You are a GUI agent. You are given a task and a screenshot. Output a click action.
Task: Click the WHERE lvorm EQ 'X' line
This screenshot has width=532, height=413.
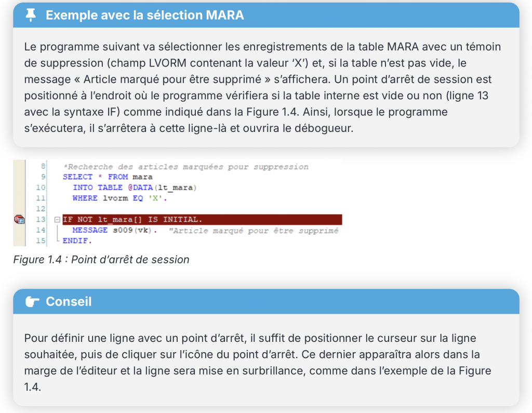click(123, 198)
